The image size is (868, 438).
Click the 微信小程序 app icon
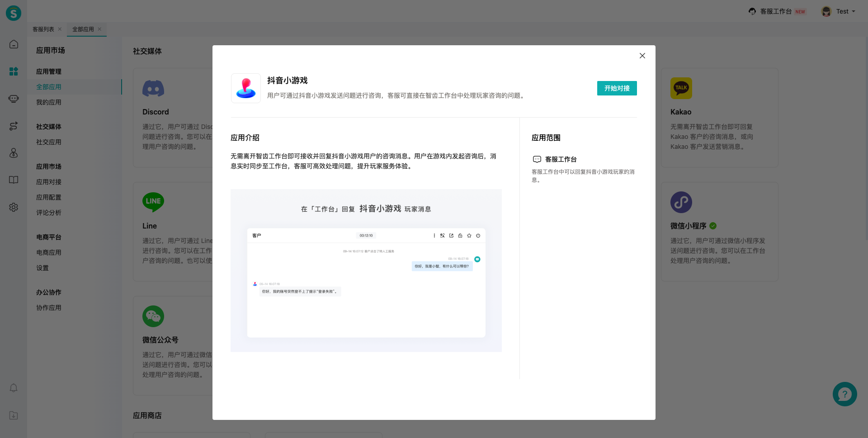(681, 202)
